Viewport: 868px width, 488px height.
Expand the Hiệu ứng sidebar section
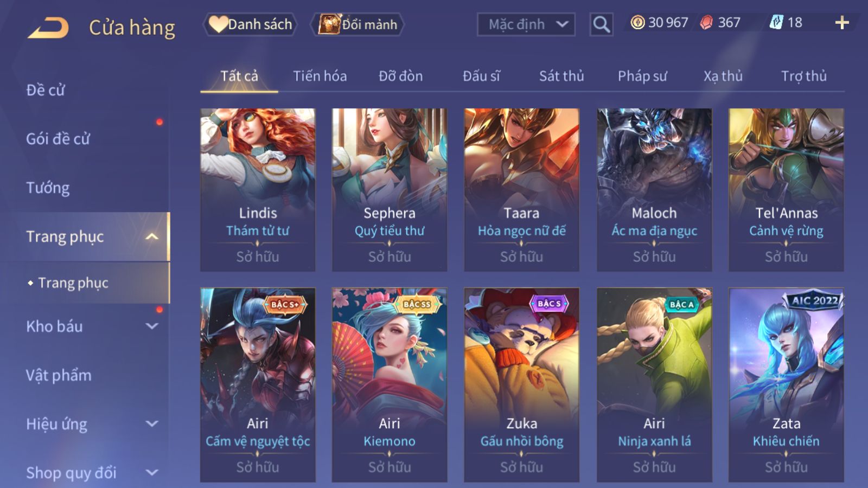click(152, 423)
